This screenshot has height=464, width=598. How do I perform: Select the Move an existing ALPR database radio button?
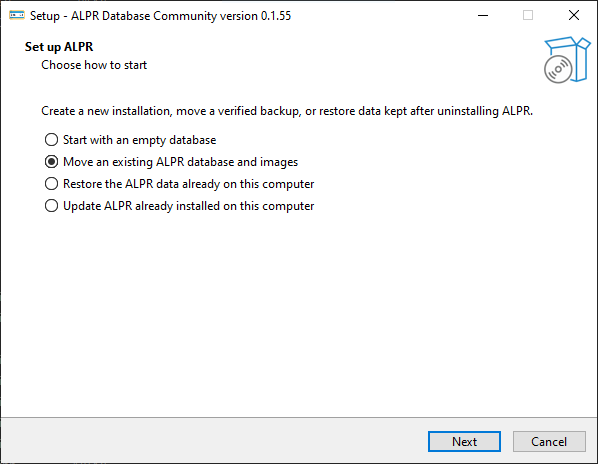(x=51, y=162)
